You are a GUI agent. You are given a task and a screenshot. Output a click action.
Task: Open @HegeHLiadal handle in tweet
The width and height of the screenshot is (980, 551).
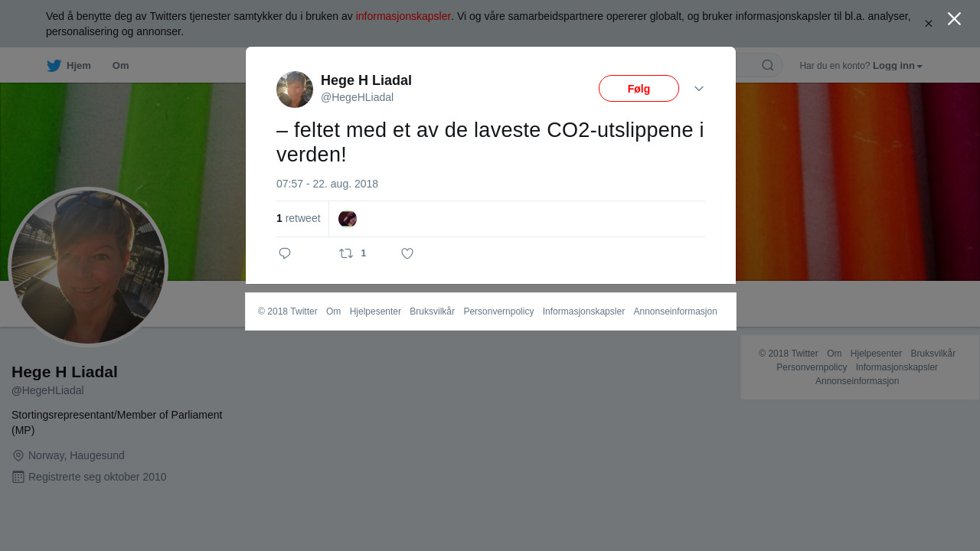pos(357,97)
